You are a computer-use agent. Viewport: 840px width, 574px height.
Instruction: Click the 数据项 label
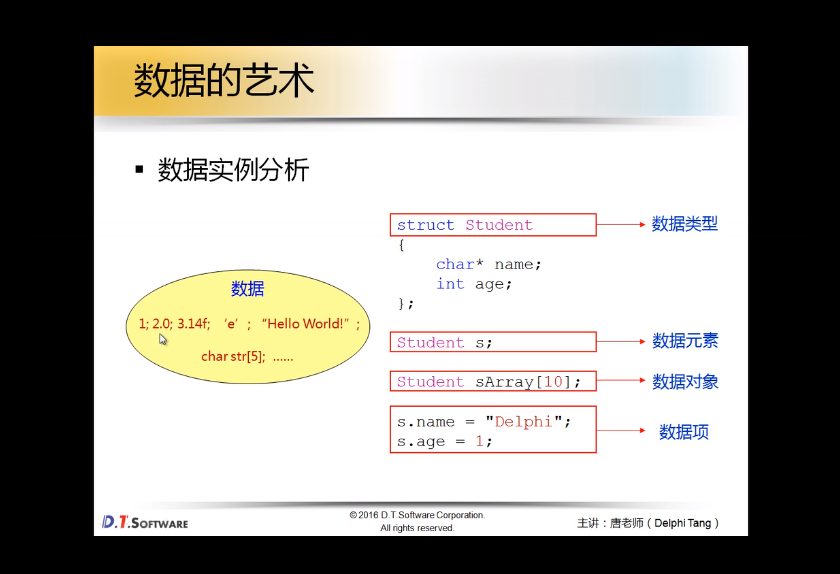tap(684, 432)
